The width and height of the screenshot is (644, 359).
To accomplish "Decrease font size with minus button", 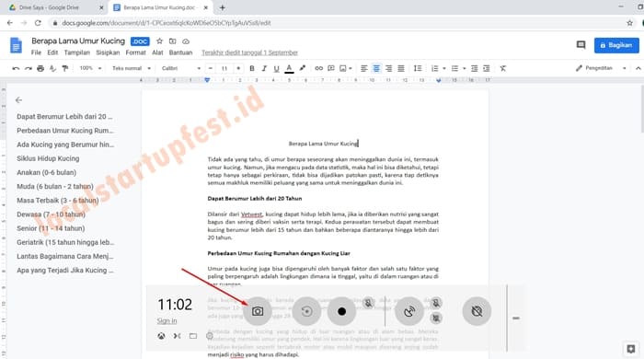I will 211,68.
